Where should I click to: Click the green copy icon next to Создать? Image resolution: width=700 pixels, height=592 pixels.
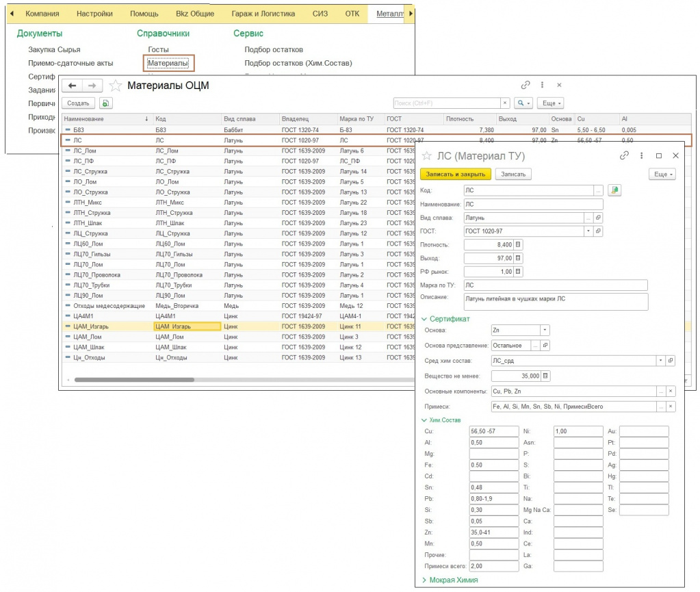[x=106, y=103]
